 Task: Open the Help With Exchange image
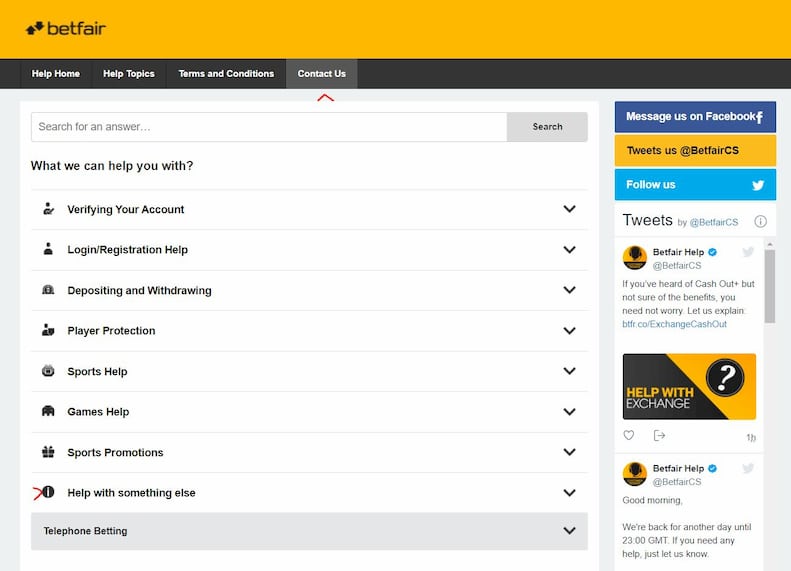[689, 386]
